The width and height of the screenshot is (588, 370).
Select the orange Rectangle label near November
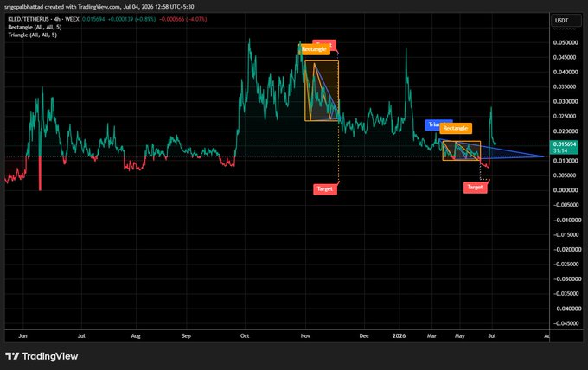click(x=314, y=49)
